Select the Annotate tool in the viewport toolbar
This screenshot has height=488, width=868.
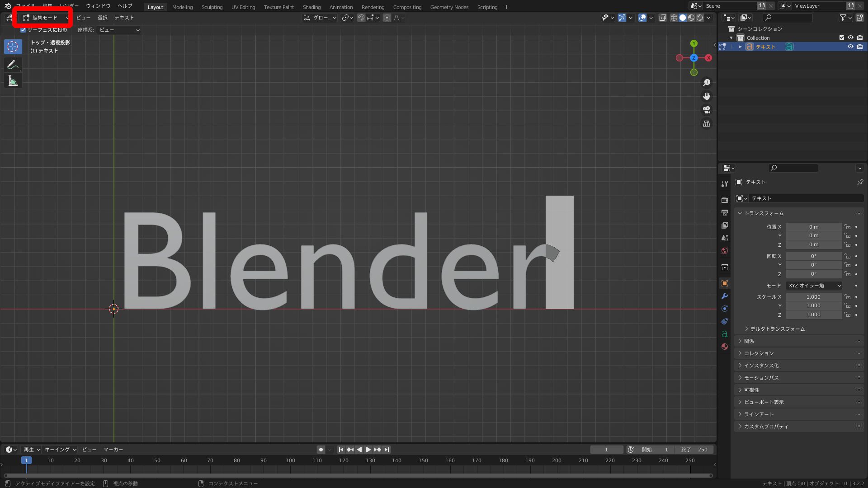[x=13, y=65]
